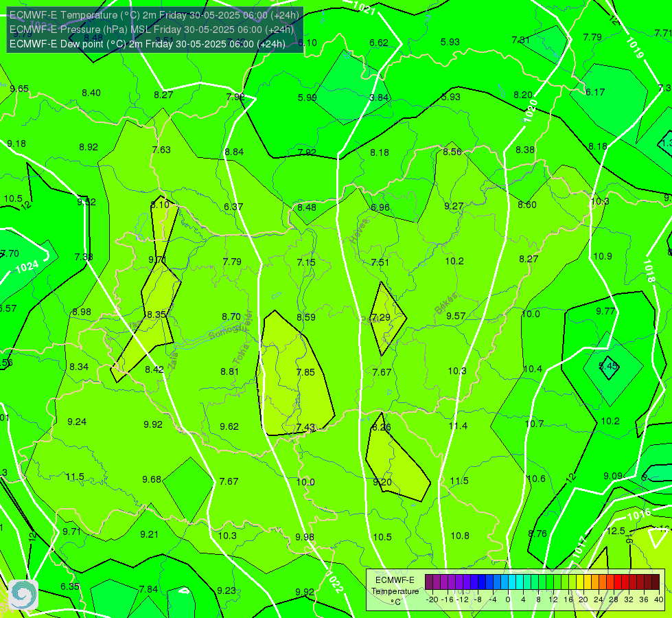
Task: Click the 7.85 grid value
Action: click(x=305, y=372)
